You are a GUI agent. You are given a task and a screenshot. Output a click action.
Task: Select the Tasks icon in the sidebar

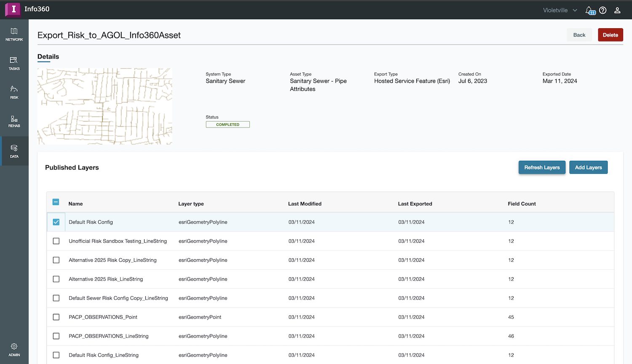(x=14, y=63)
